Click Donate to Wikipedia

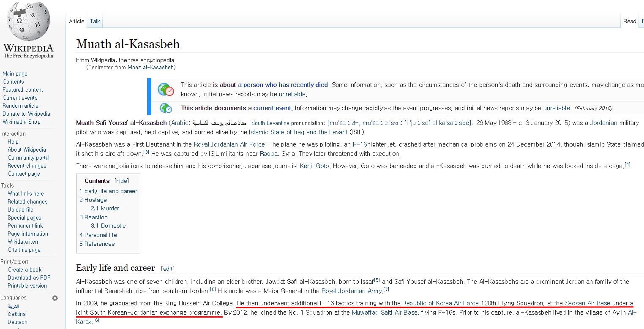[26, 114]
